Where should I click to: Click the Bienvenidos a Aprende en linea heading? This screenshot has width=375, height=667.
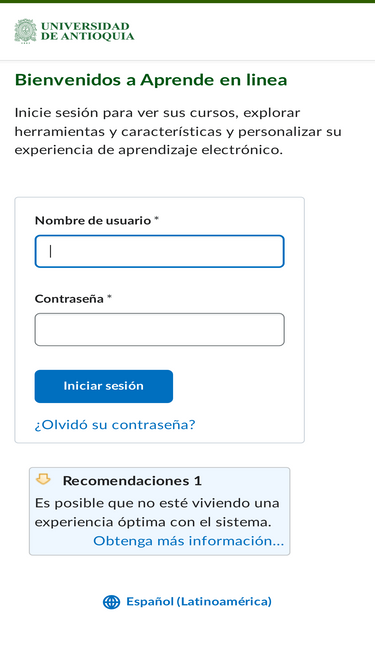(151, 80)
